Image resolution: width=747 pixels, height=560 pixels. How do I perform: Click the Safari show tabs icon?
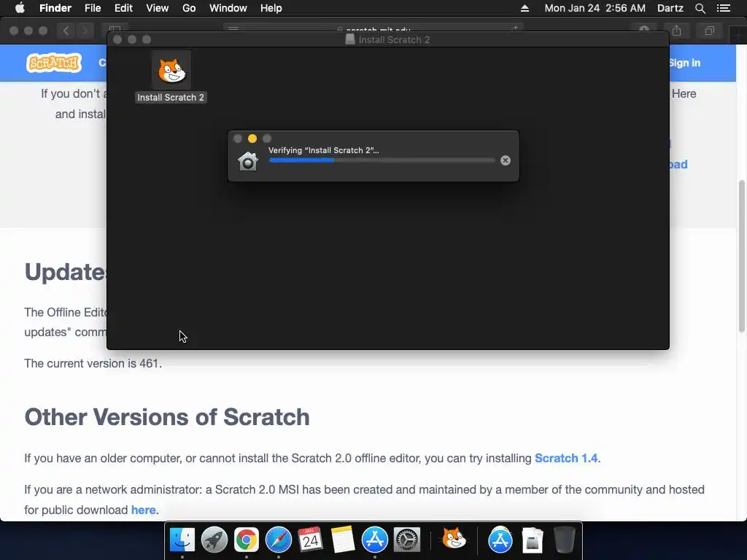click(x=709, y=31)
